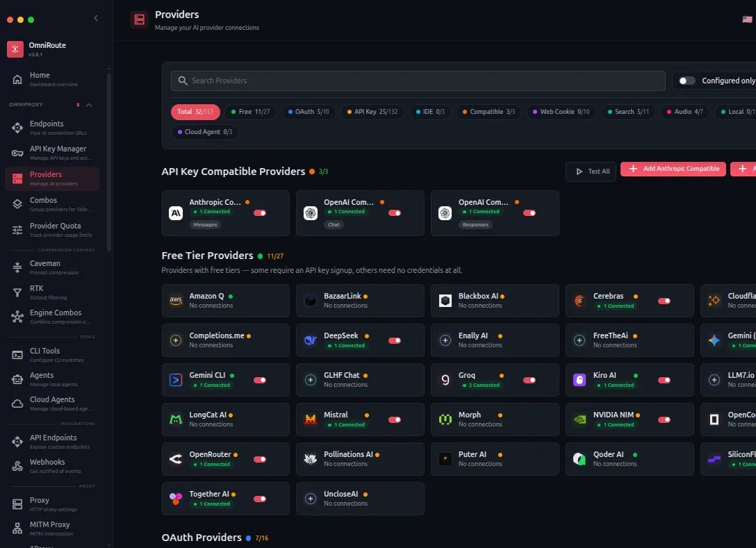The image size is (756, 548).
Task: Disable the Cerebras provider switch
Action: tap(664, 301)
